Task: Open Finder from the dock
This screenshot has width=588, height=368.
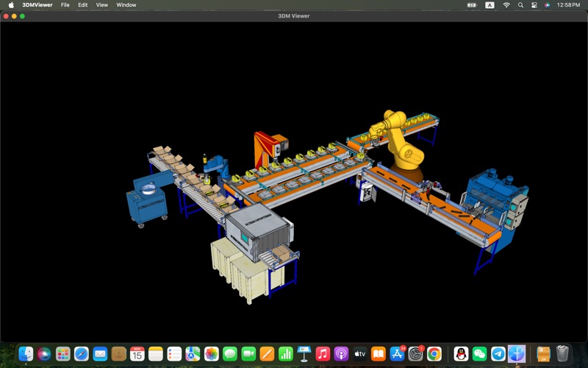Action: click(x=26, y=354)
